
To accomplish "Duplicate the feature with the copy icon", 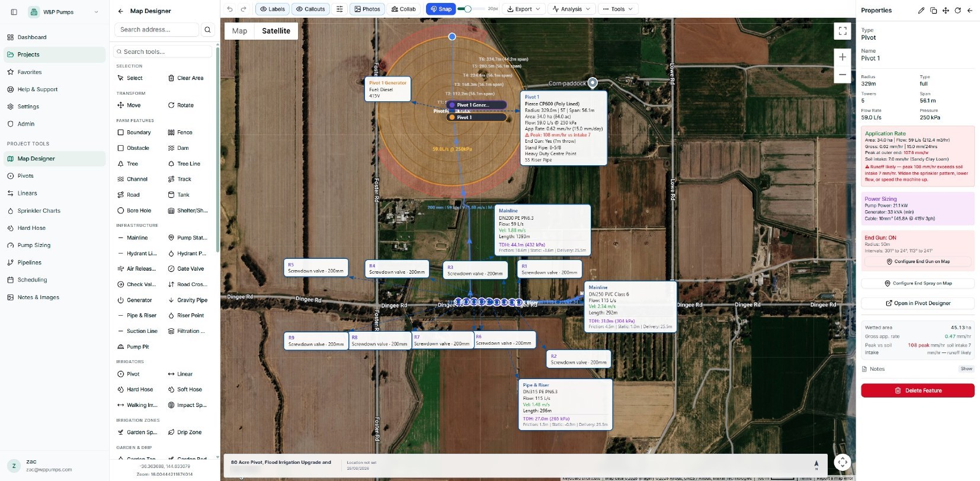I will pyautogui.click(x=933, y=10).
